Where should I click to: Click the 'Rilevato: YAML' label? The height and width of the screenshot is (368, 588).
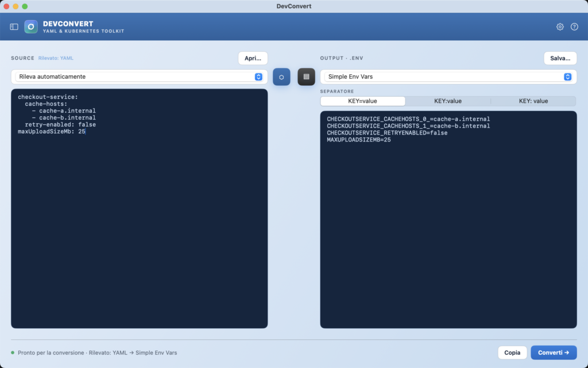[56, 58]
